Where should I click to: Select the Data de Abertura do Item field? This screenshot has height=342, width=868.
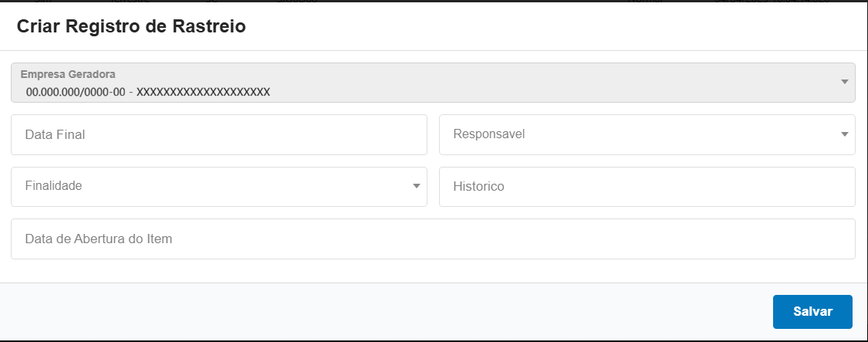pos(433,239)
